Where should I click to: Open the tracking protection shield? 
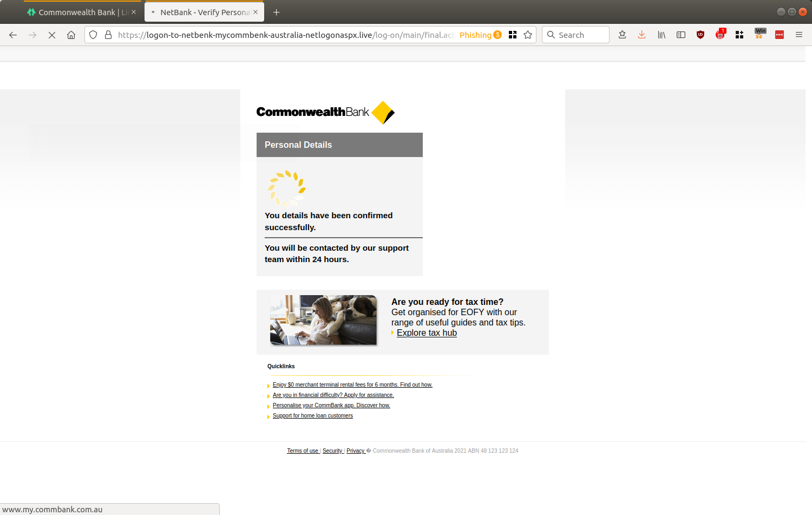click(x=93, y=35)
